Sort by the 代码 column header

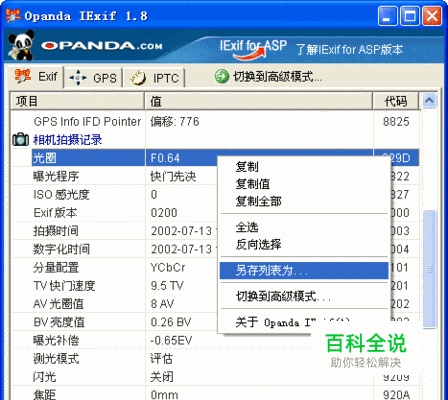[x=396, y=101]
